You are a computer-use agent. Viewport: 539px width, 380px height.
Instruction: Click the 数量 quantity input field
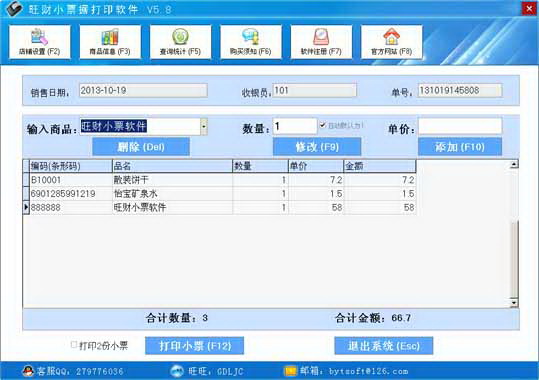[295, 126]
